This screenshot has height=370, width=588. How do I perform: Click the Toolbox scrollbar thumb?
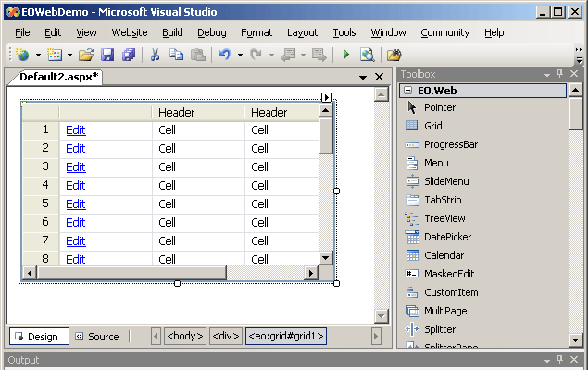tap(575, 112)
